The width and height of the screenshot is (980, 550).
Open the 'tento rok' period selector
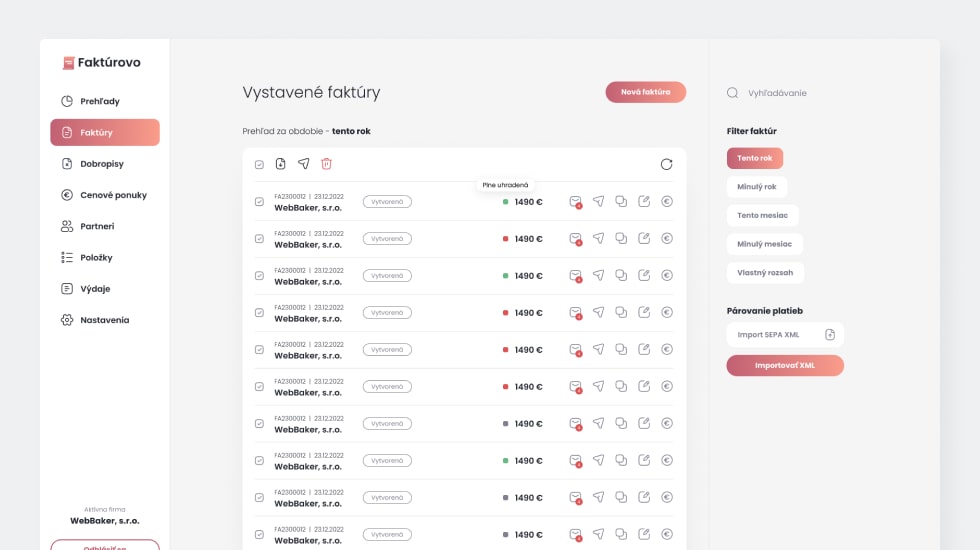[350, 131]
